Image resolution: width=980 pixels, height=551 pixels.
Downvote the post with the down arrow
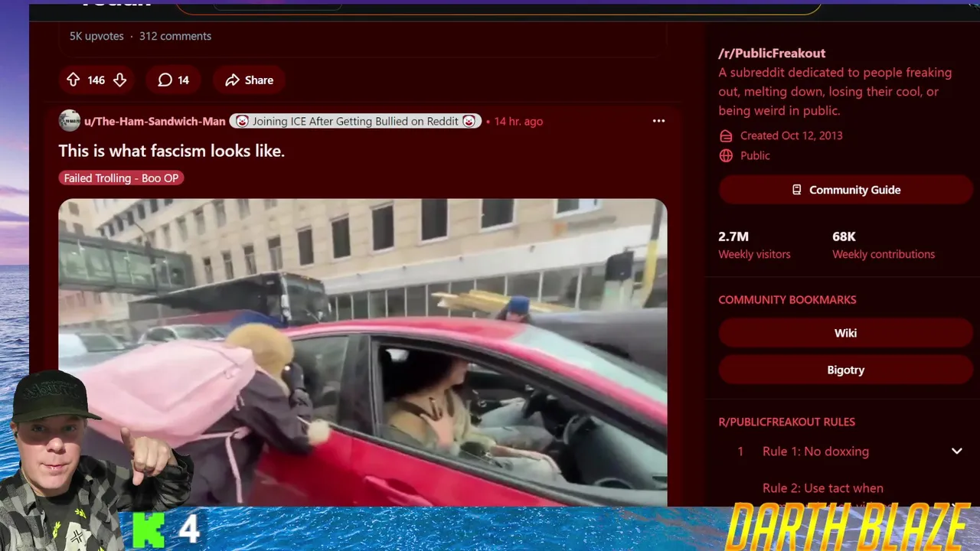pyautogui.click(x=119, y=80)
